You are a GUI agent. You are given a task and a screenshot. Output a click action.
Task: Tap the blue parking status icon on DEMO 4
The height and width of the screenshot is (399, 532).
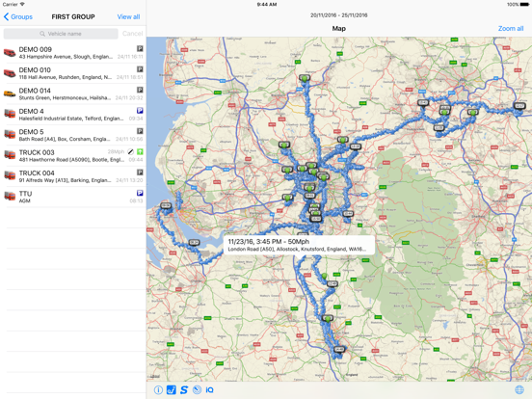140,111
